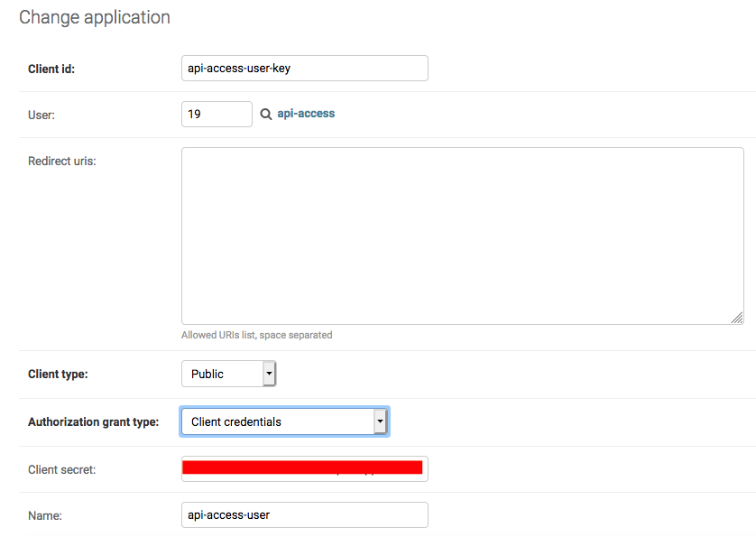The image size is (756, 537).
Task: Click the "Allowed URIs list" help text
Action: [256, 335]
